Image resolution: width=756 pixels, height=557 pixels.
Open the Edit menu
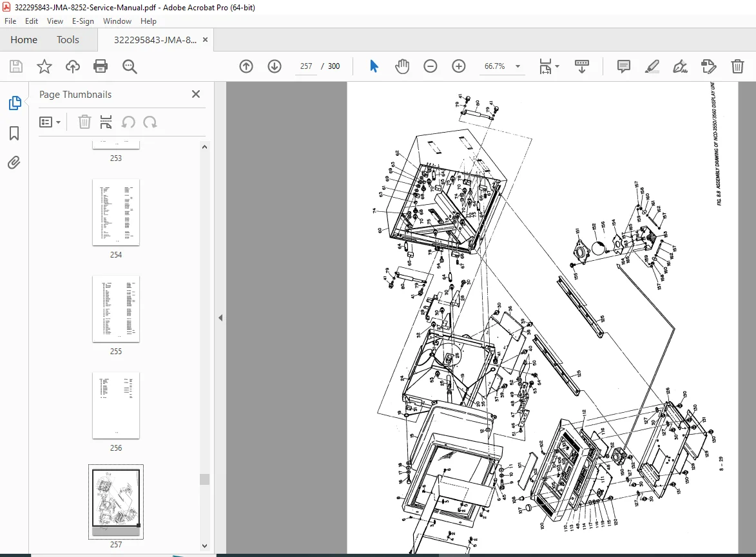coord(32,21)
